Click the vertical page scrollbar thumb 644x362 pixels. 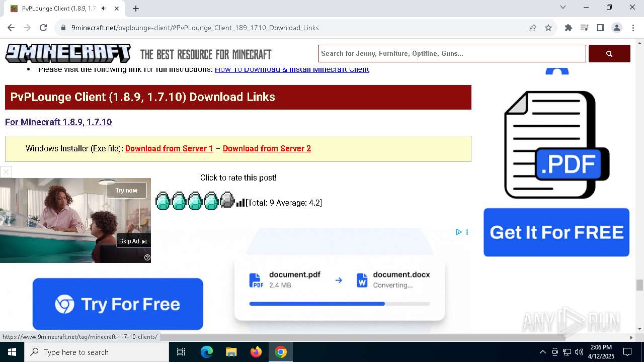coord(639,285)
